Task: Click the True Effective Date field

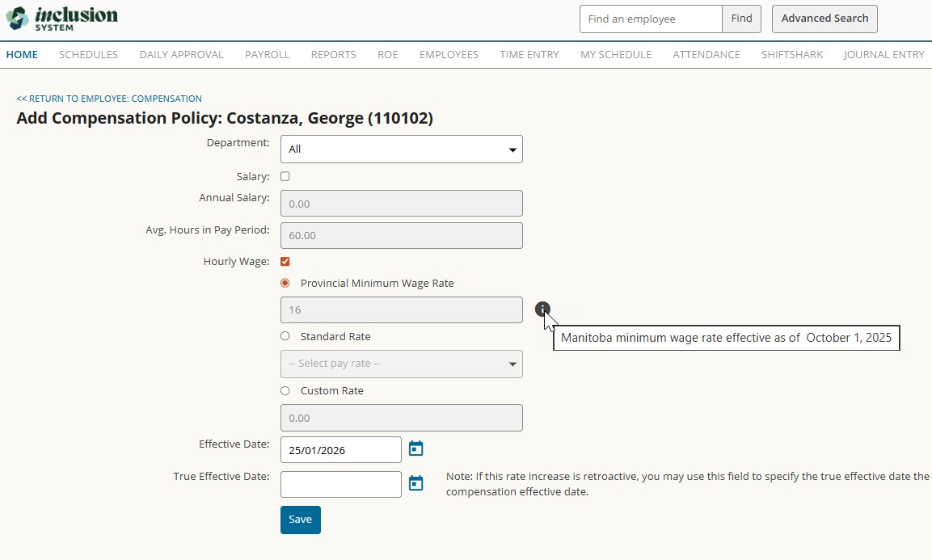Action: (340, 485)
